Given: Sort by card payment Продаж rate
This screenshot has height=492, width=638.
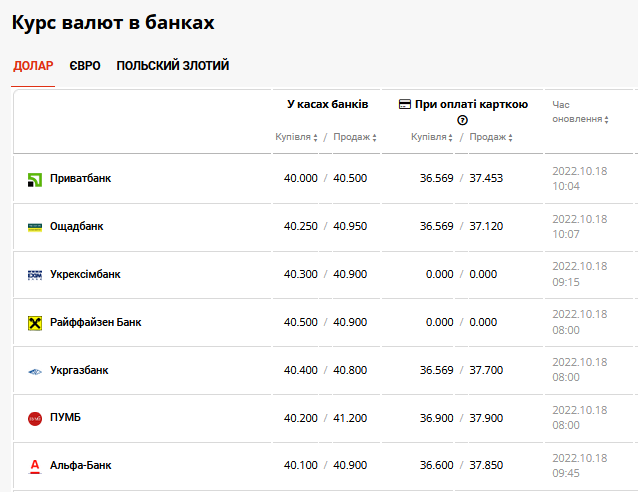Looking at the screenshot, I should tap(491, 137).
